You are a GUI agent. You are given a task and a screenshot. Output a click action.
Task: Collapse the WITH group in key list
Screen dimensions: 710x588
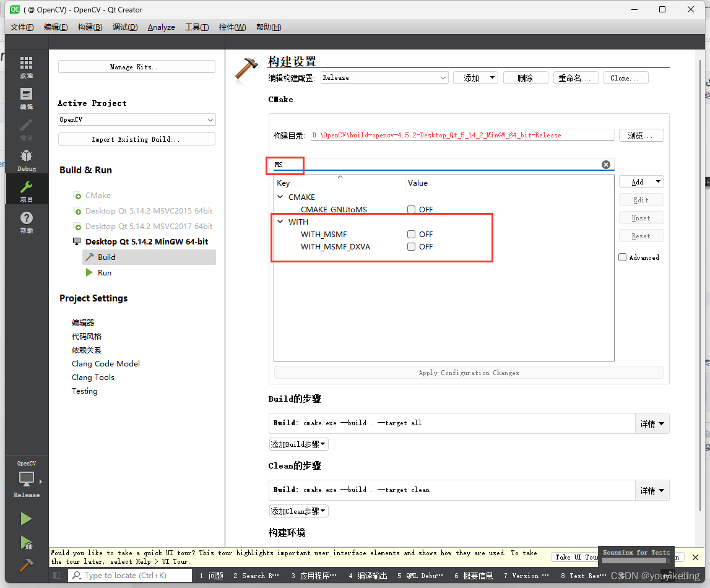(x=280, y=222)
